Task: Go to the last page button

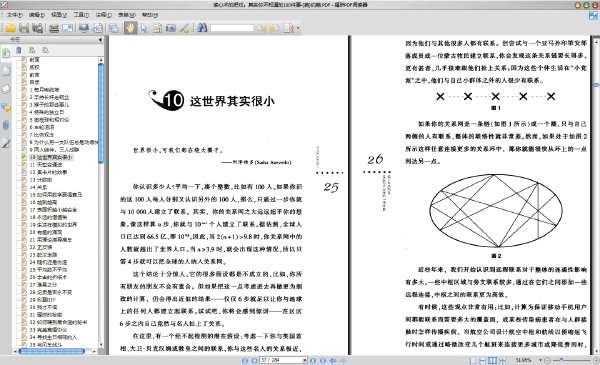Action: [323, 360]
